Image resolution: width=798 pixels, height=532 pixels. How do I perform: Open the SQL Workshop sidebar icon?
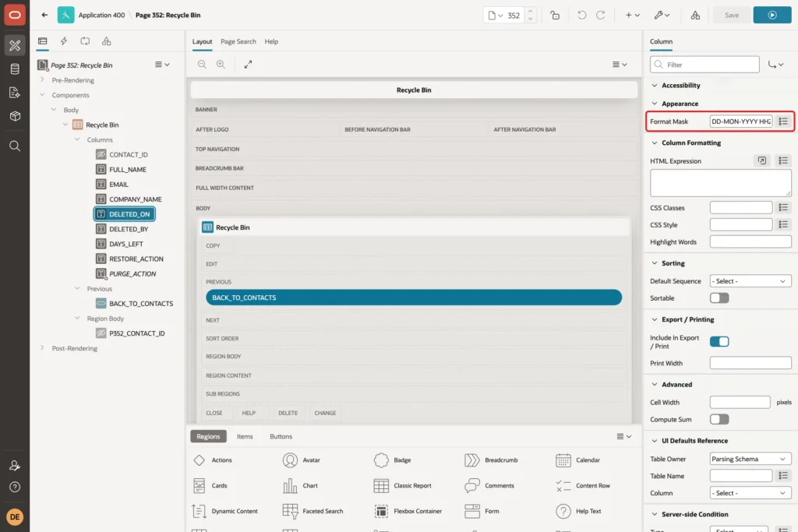(x=15, y=69)
